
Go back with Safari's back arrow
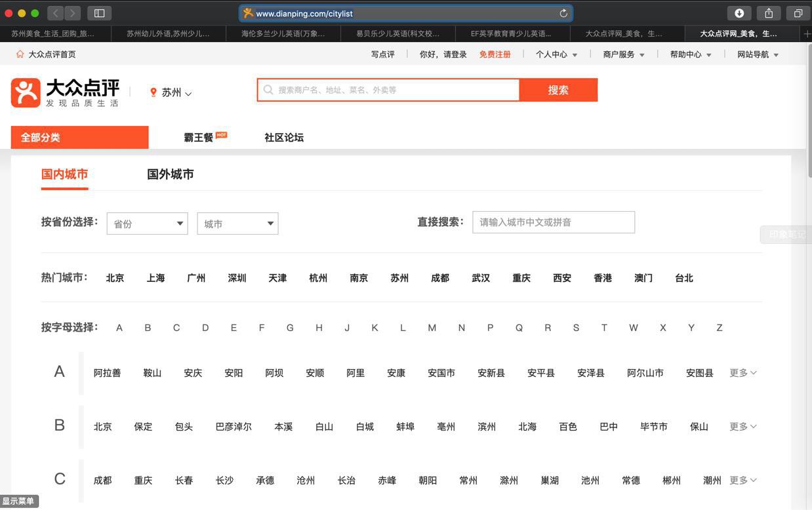(x=56, y=13)
